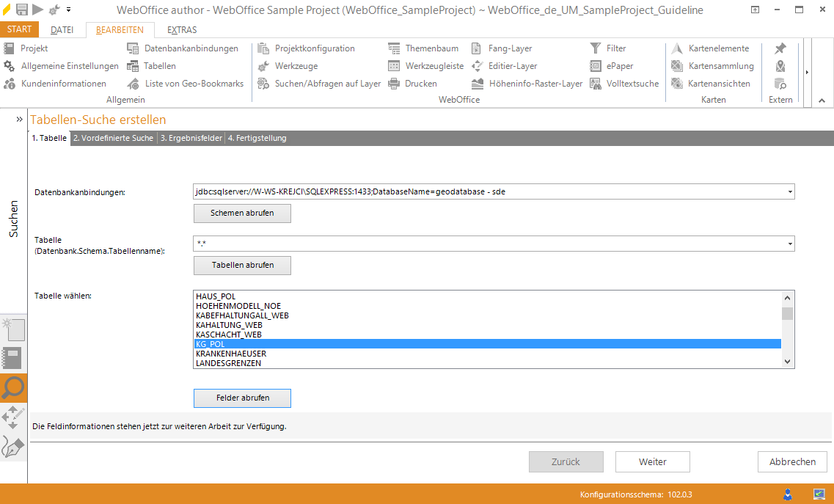Click the Filter funnel icon
The width and height of the screenshot is (834, 504).
[x=595, y=48]
